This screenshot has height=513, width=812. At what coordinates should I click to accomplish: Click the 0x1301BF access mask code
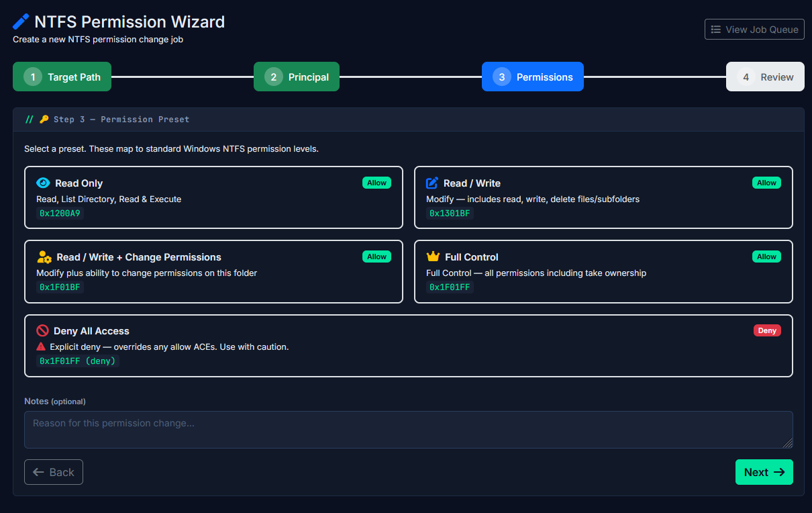click(x=450, y=214)
